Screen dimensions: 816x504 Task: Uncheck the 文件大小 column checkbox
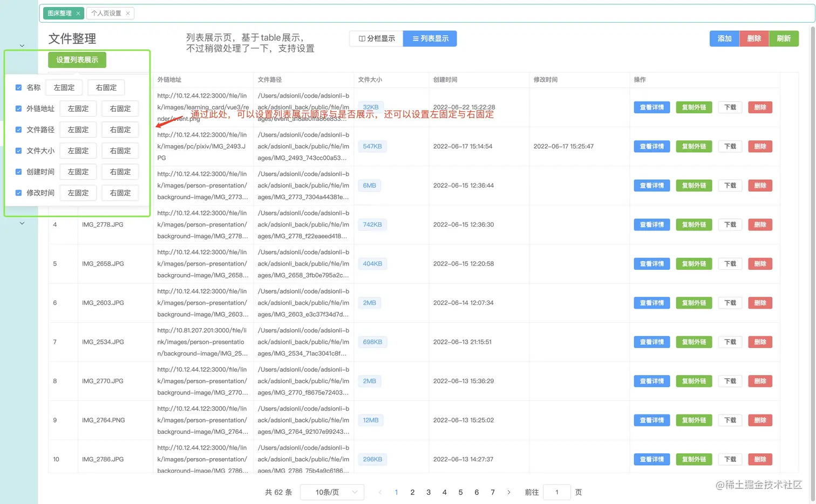coord(19,151)
